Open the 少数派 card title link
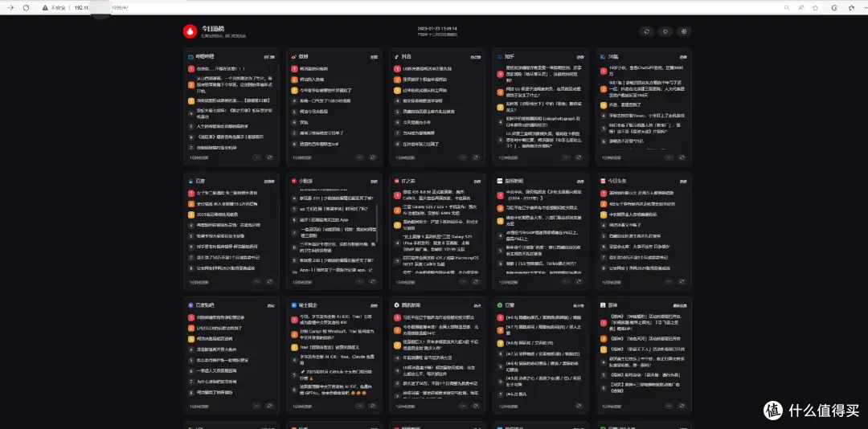 (x=305, y=181)
